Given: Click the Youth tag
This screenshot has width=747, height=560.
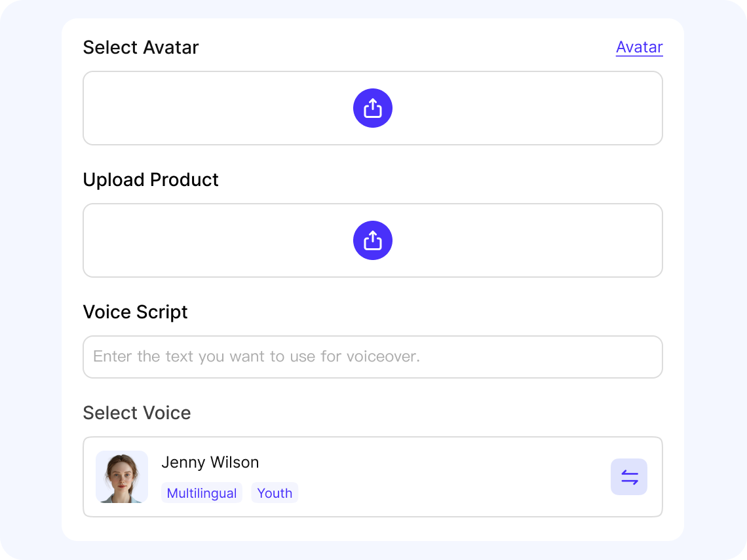Looking at the screenshot, I should 275,493.
